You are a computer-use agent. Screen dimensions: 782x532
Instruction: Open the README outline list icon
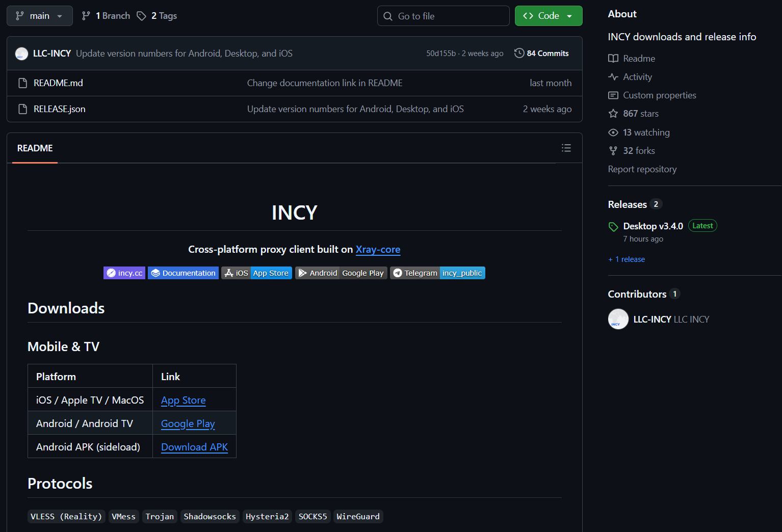tap(566, 148)
